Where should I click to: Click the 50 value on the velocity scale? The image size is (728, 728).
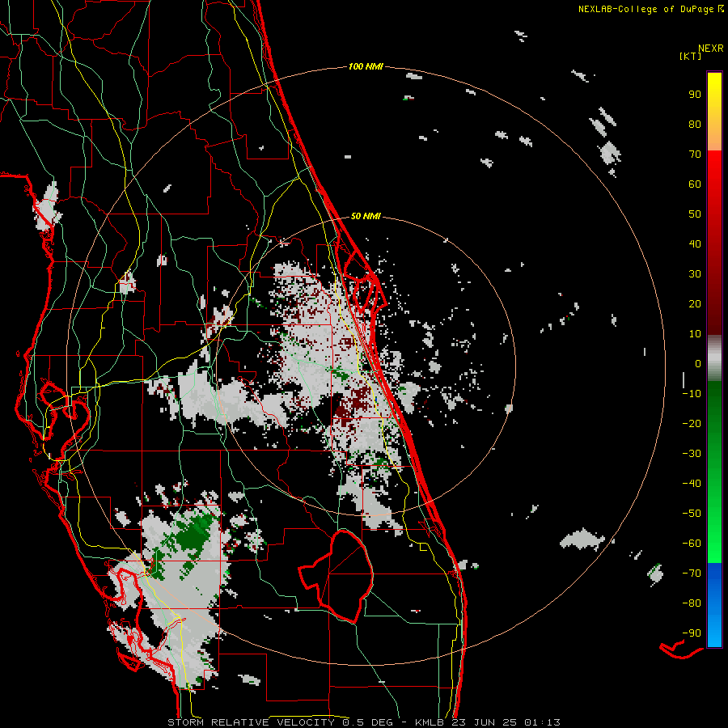click(x=695, y=214)
